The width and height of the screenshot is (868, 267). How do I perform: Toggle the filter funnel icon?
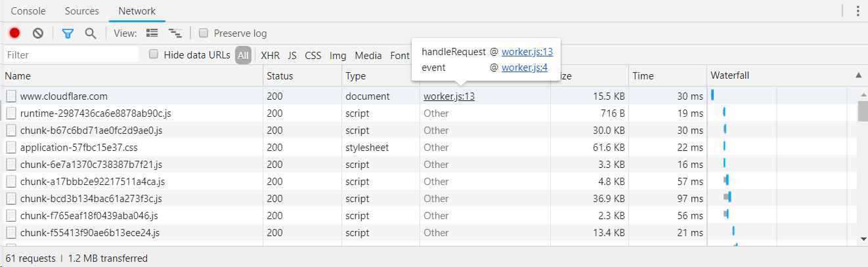pos(68,33)
